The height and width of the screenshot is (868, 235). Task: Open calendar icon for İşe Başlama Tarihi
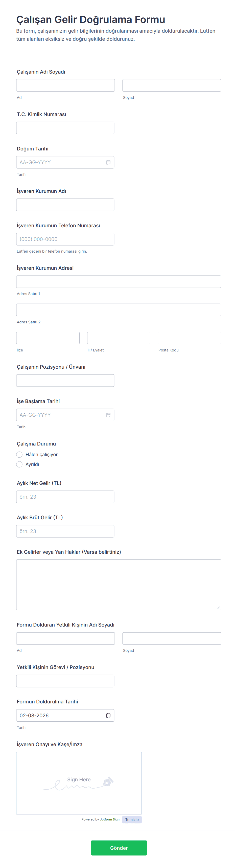pyautogui.click(x=108, y=415)
